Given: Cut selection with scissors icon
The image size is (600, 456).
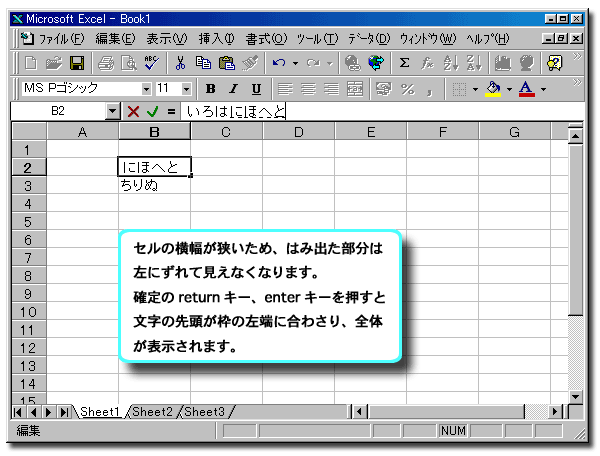Looking at the screenshot, I should click(x=180, y=63).
